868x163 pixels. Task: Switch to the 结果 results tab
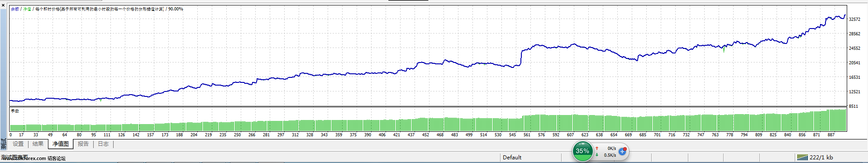(x=38, y=144)
